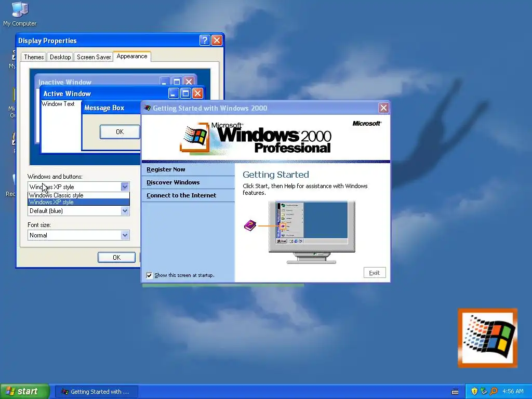Screen dimensions: 532x399
Task: Click the orange magnifier tray icon
Action: pyautogui.click(x=494, y=391)
